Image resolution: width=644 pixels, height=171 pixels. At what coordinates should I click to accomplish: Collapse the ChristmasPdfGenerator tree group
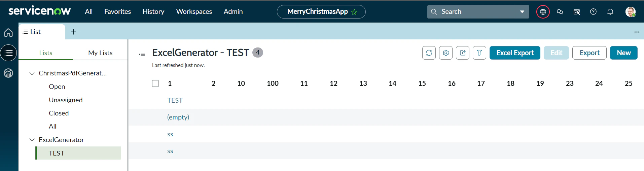[32, 73]
